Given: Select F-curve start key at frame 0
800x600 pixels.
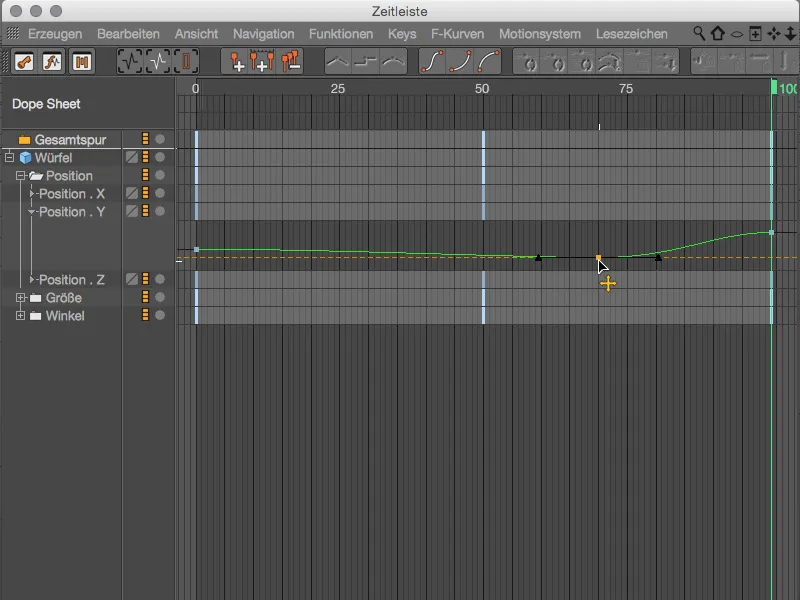Looking at the screenshot, I should (196, 249).
